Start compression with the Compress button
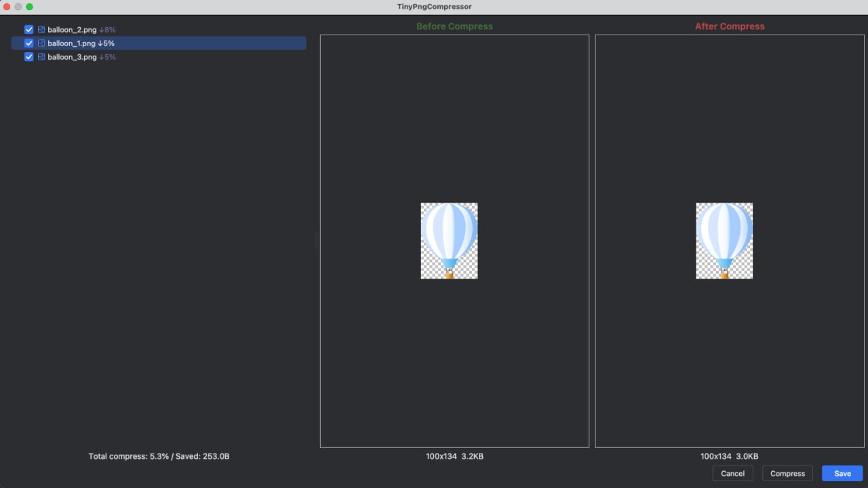Viewport: 868px width, 488px height. (787, 474)
